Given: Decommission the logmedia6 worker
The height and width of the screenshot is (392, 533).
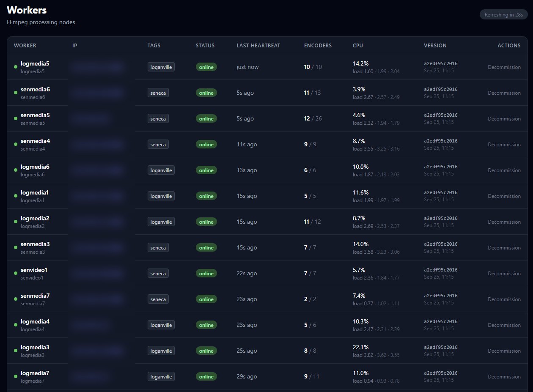Looking at the screenshot, I should (504, 170).
